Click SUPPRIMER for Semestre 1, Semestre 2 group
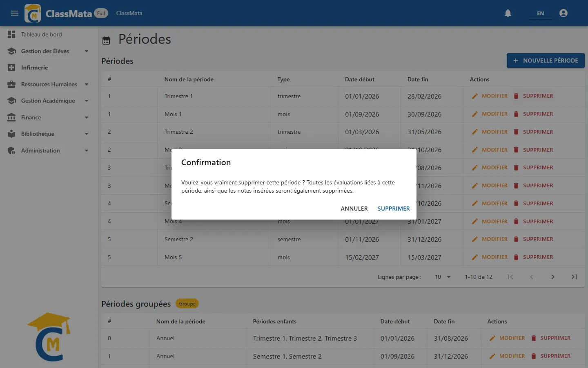 coord(551,356)
